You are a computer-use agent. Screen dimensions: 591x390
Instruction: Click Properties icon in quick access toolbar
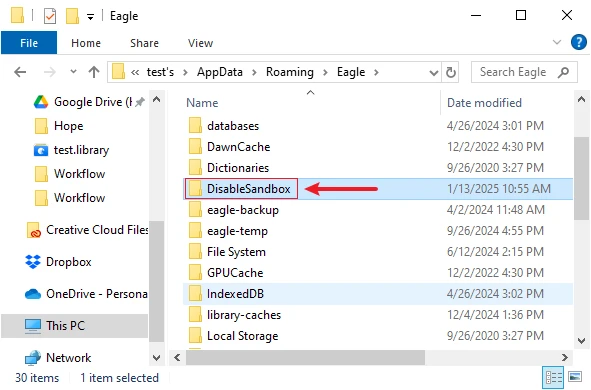[x=50, y=16]
